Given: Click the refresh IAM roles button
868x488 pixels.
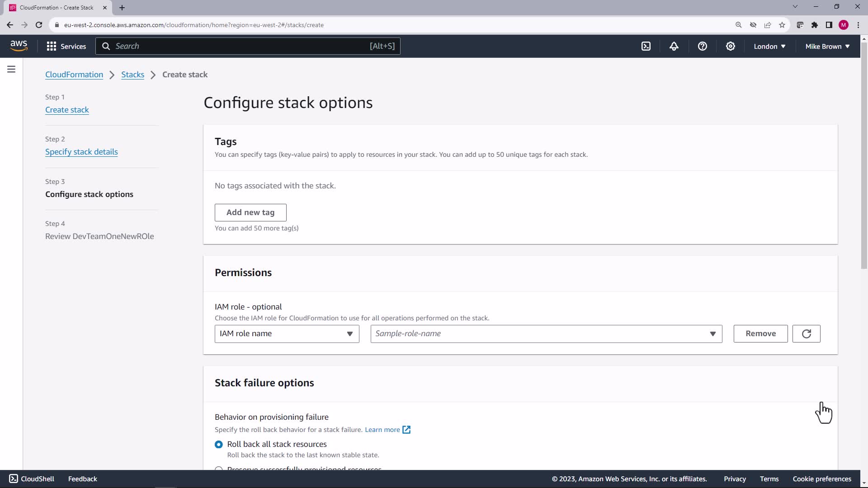Looking at the screenshot, I should pyautogui.click(x=806, y=334).
